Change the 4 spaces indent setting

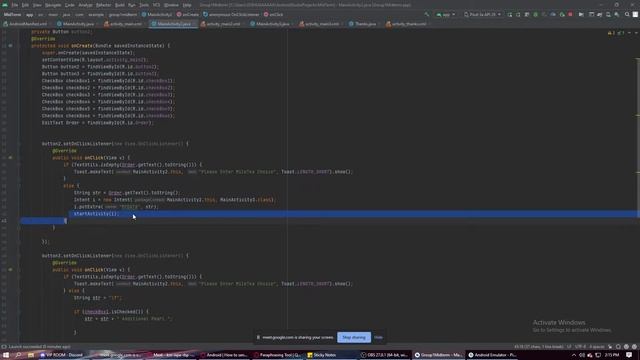click(x=597, y=347)
